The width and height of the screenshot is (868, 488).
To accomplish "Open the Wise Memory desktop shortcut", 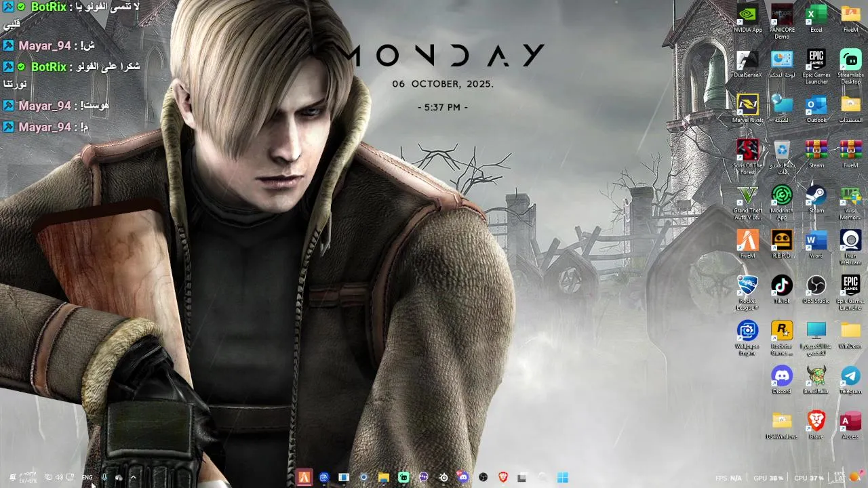I will (850, 203).
